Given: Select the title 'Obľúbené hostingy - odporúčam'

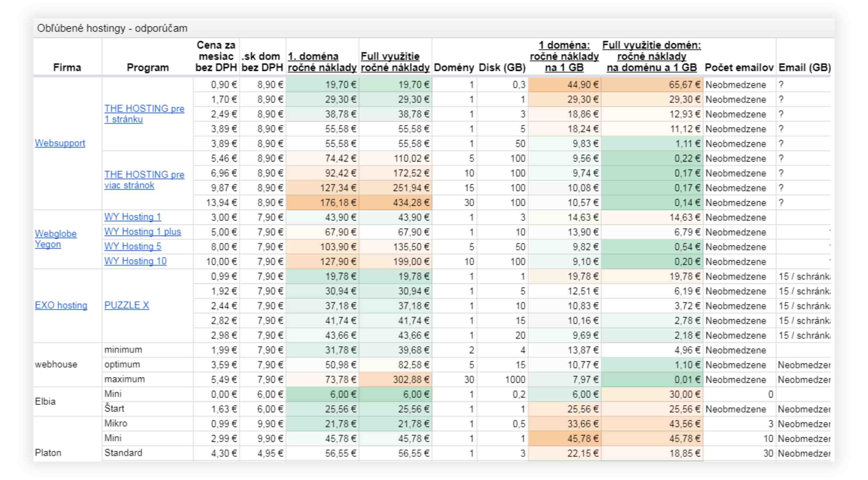Looking at the screenshot, I should (112, 28).
